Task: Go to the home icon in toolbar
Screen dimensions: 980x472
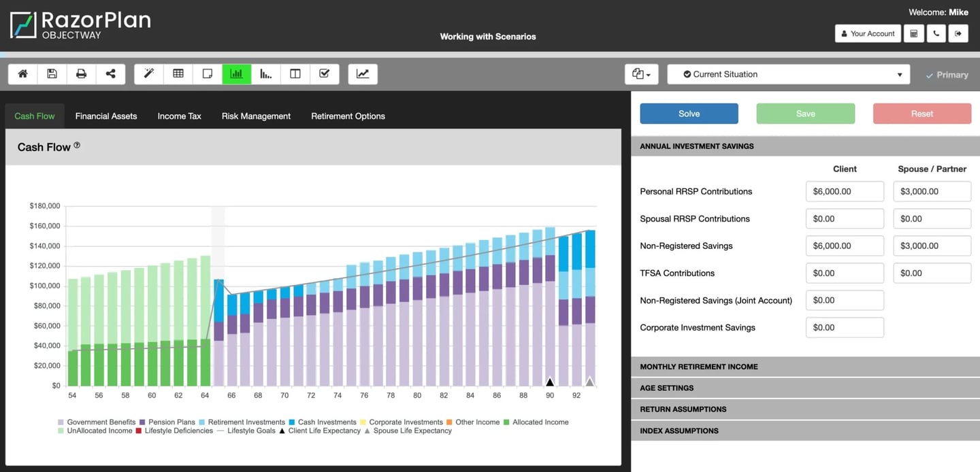Action: (x=23, y=74)
